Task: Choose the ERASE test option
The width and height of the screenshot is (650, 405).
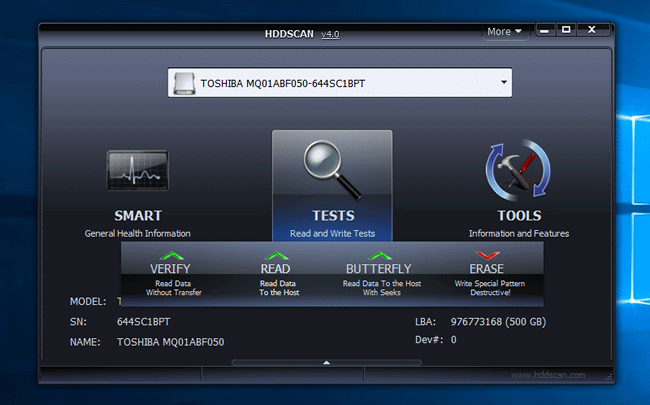Action: tap(486, 269)
